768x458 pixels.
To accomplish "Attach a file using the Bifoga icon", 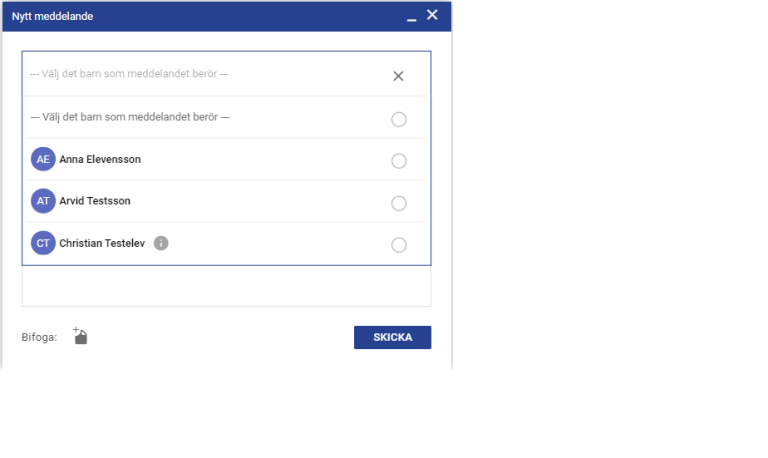I will coord(80,336).
